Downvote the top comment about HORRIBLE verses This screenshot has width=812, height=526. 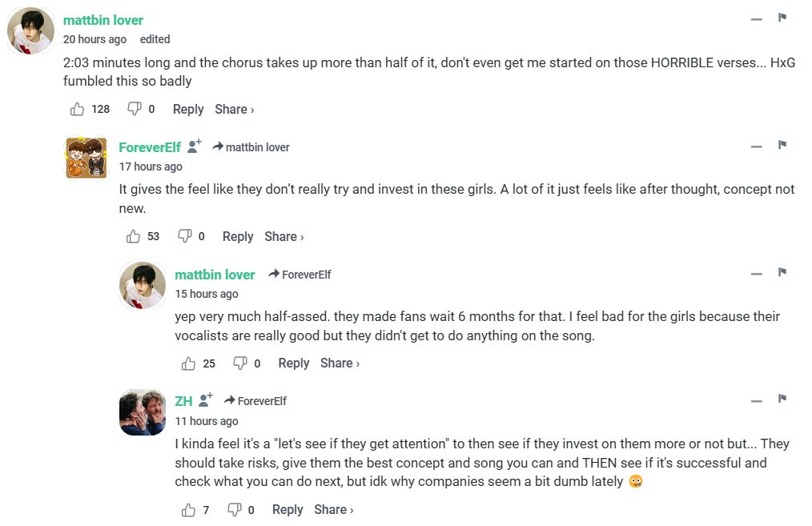click(x=135, y=110)
